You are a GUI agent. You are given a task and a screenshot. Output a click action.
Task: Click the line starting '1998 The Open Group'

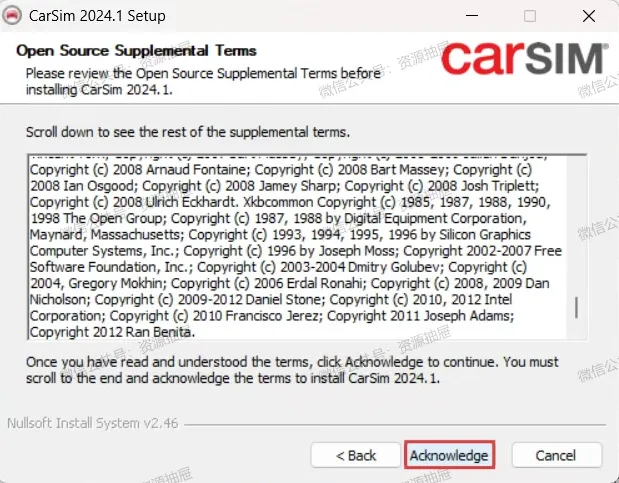[279, 218]
